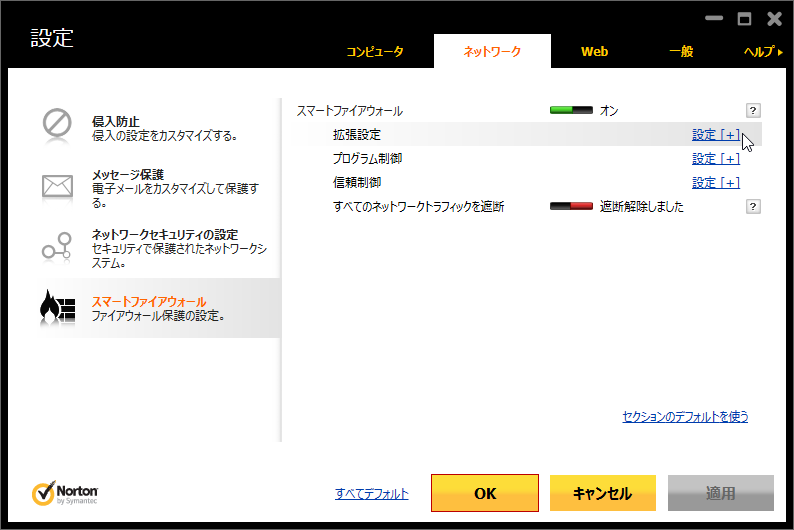
Task: Open help for the Smart Firewall (スマートファイアウォール) row
Action: [x=754, y=111]
